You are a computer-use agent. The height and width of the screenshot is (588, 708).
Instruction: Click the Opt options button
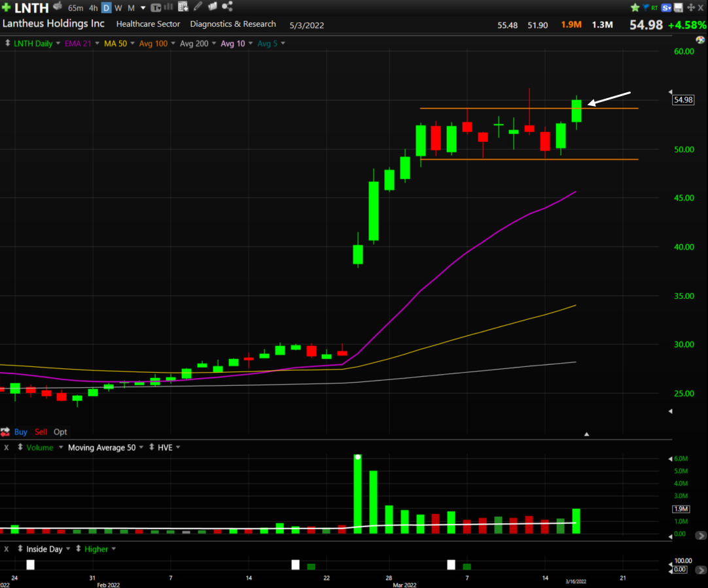click(x=60, y=432)
